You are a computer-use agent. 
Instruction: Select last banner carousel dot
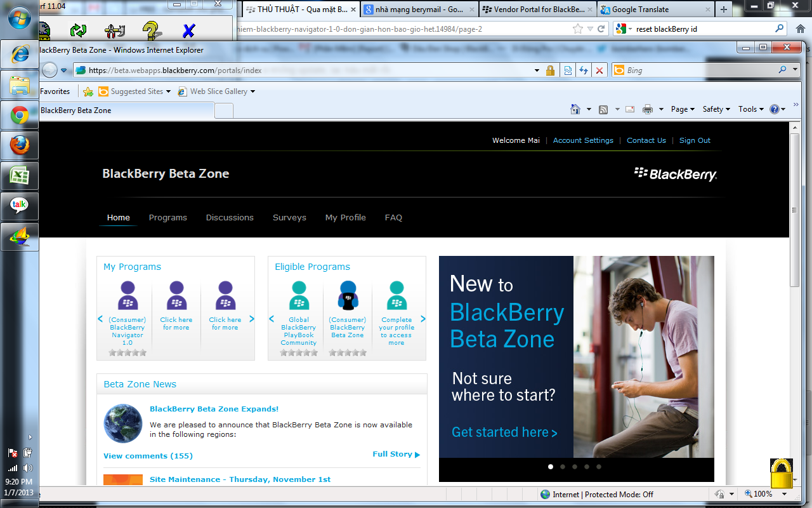(599, 467)
